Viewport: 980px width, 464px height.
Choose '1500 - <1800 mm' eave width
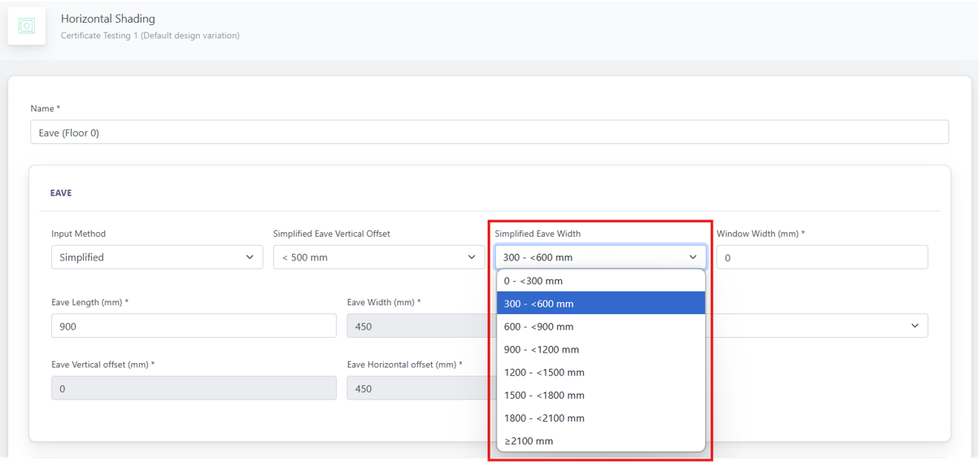(601, 395)
